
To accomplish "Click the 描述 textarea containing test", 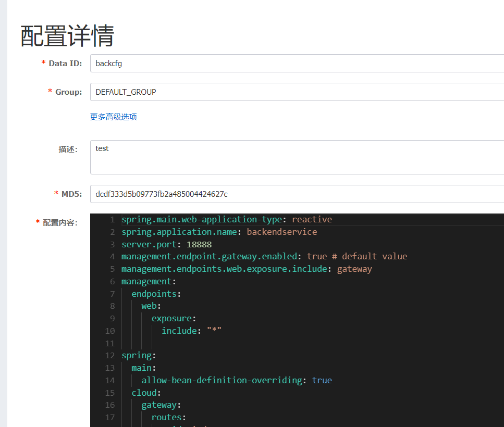I will coord(297,157).
